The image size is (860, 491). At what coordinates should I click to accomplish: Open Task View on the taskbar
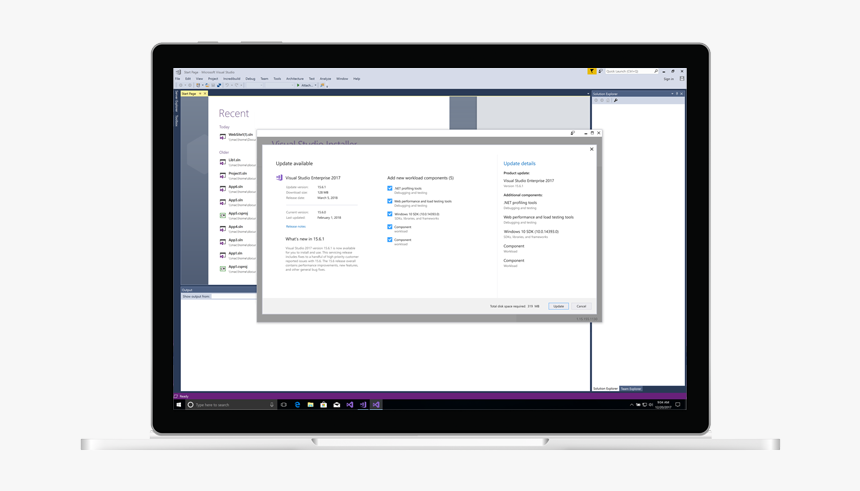click(x=284, y=404)
